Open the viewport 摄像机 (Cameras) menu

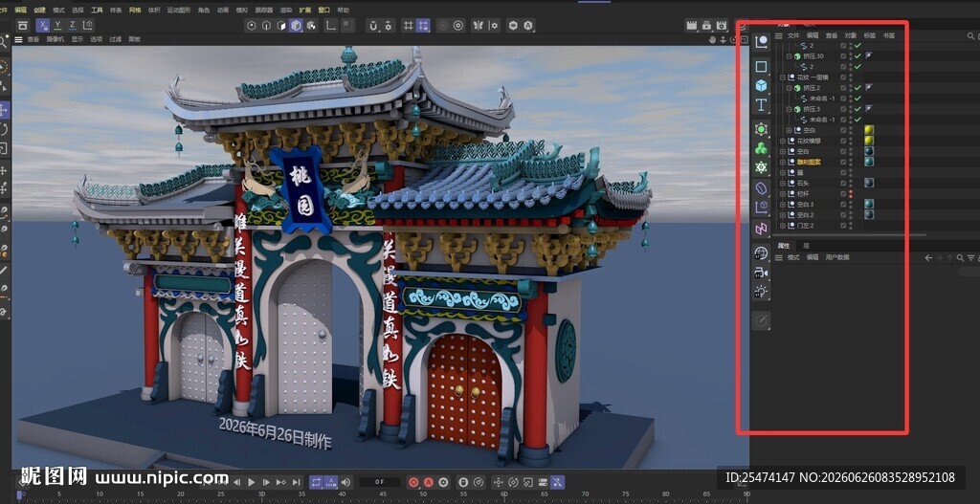coord(56,38)
